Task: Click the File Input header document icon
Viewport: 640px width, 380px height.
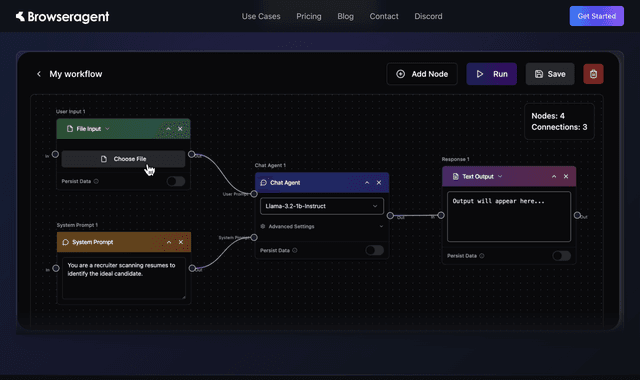Action: tap(70, 129)
